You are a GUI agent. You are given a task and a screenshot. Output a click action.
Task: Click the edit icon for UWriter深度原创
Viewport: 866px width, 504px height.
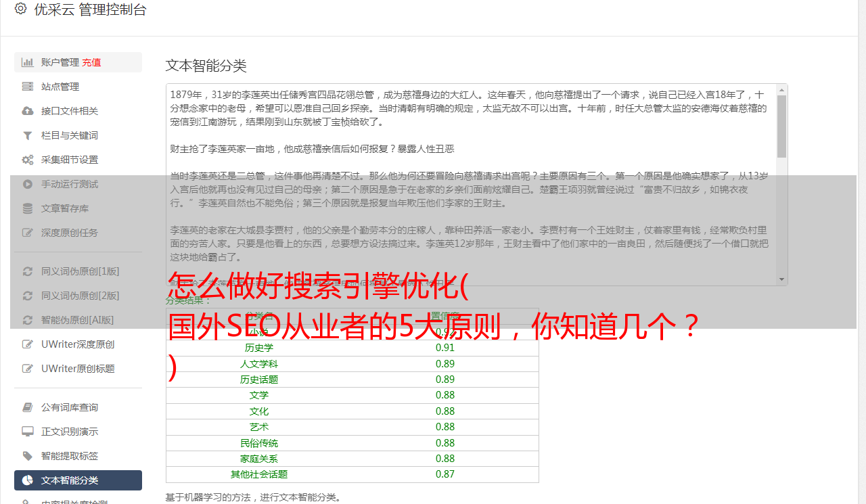[28, 344]
